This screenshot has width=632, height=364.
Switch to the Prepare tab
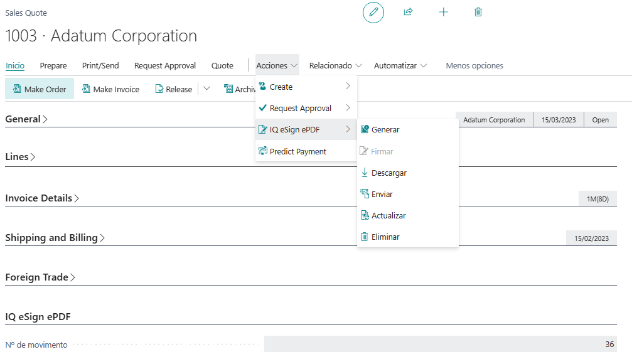53,65
